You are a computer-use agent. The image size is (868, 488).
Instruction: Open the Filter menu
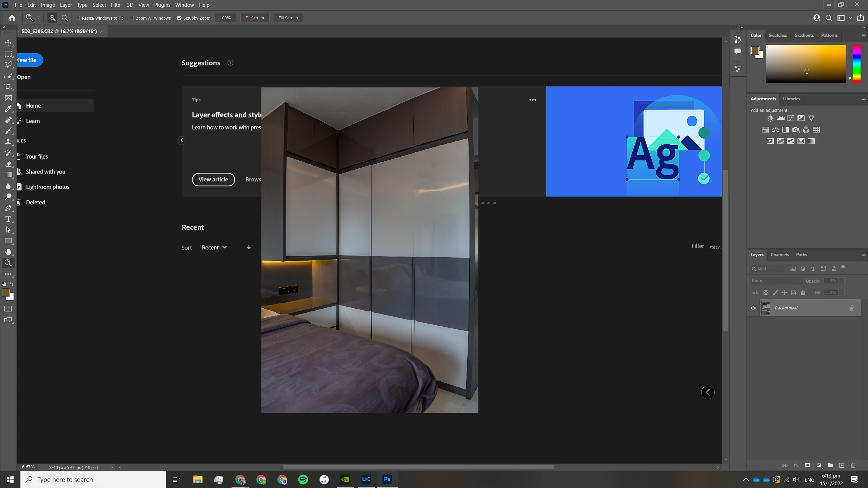click(116, 5)
